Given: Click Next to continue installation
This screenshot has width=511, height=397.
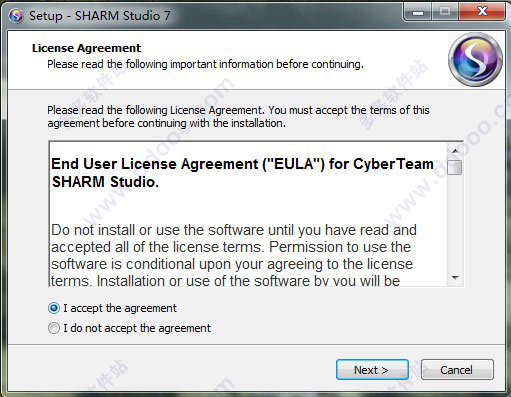Looking at the screenshot, I should tap(372, 370).
